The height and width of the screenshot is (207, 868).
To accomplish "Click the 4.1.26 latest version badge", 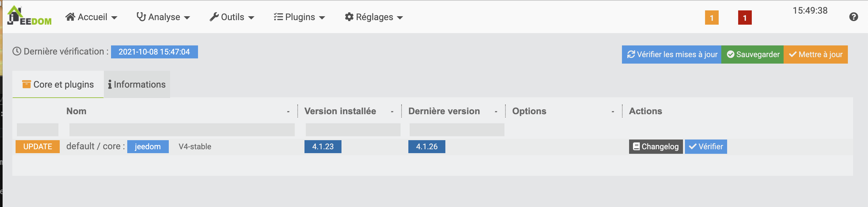I will (x=426, y=146).
